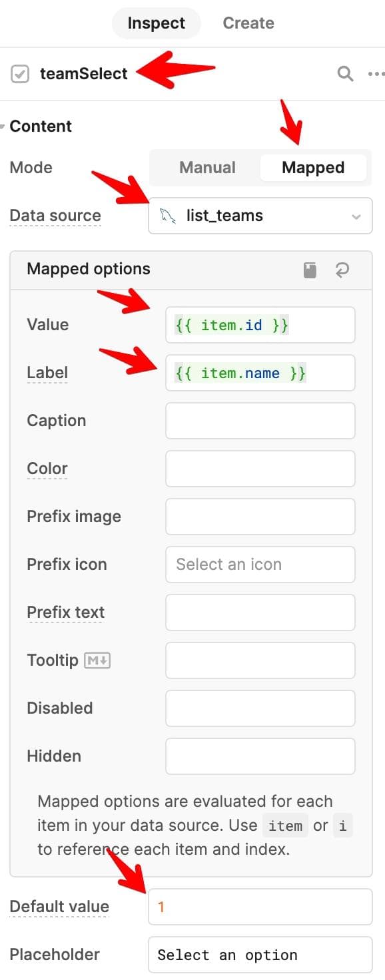Reset Mapped options using the revert icon
Screen dimensions: 385x980
coord(342,270)
